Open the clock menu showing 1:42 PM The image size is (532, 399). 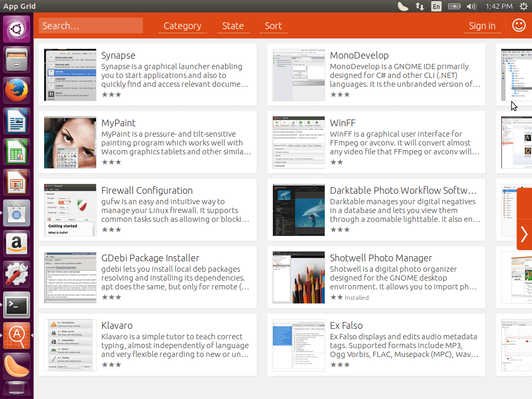(x=499, y=6)
